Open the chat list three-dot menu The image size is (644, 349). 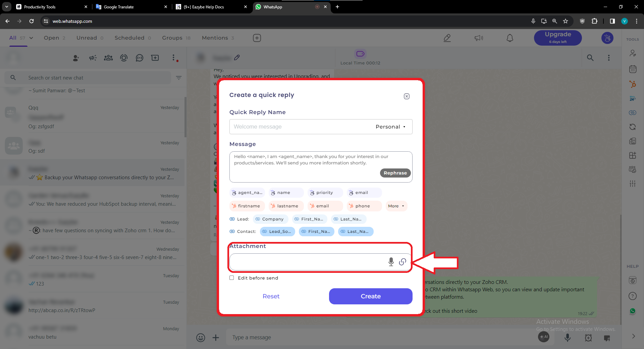(x=173, y=58)
